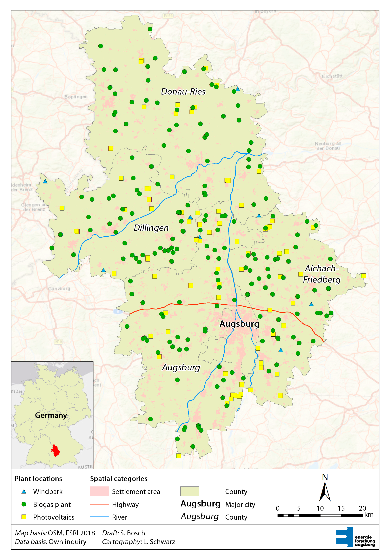Click the Windpark triangle legend icon
Screen dimensions: 392x559
[x=24, y=491]
